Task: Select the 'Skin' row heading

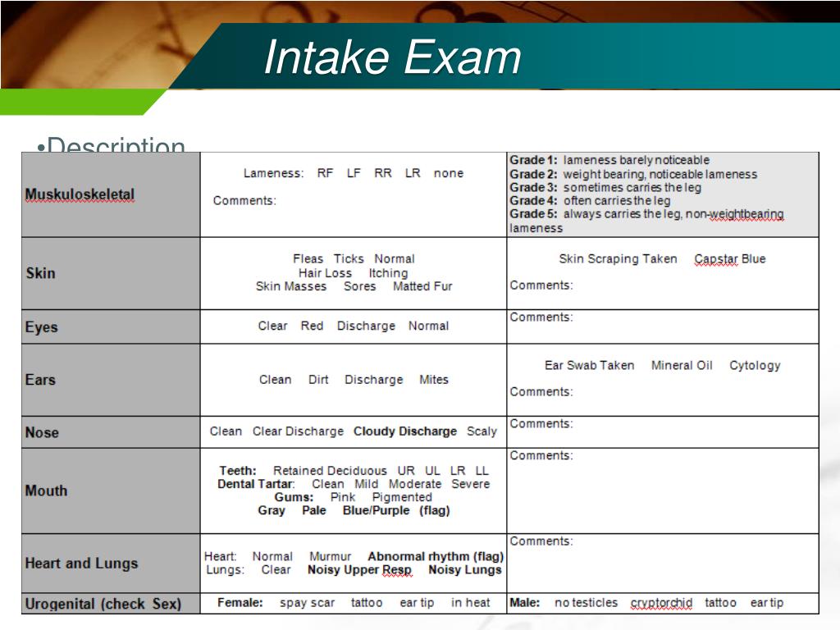Action: click(41, 273)
